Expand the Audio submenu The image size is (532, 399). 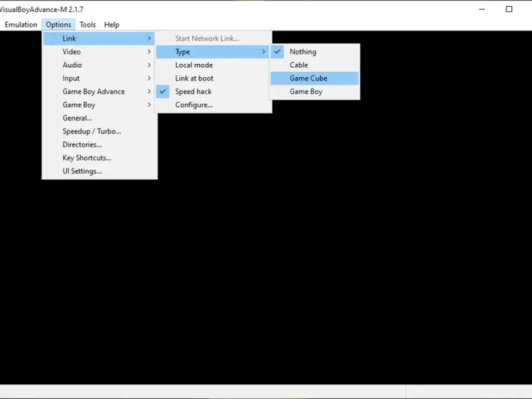tap(99, 65)
